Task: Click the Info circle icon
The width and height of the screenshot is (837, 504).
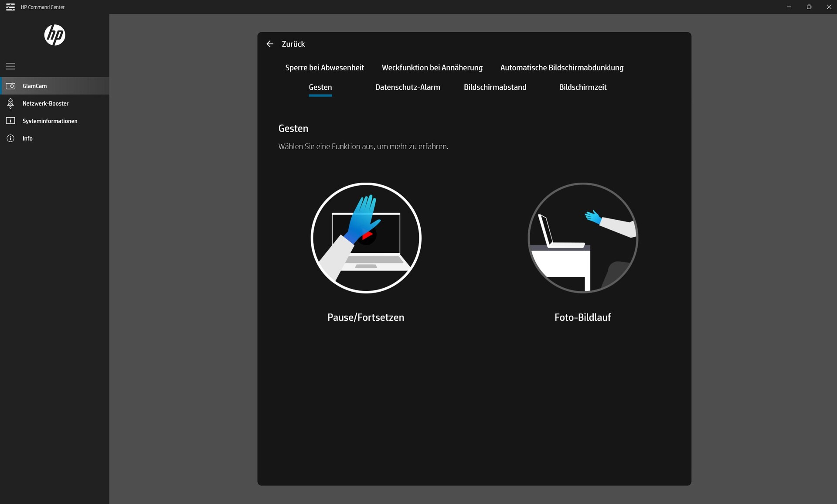Action: (10, 138)
